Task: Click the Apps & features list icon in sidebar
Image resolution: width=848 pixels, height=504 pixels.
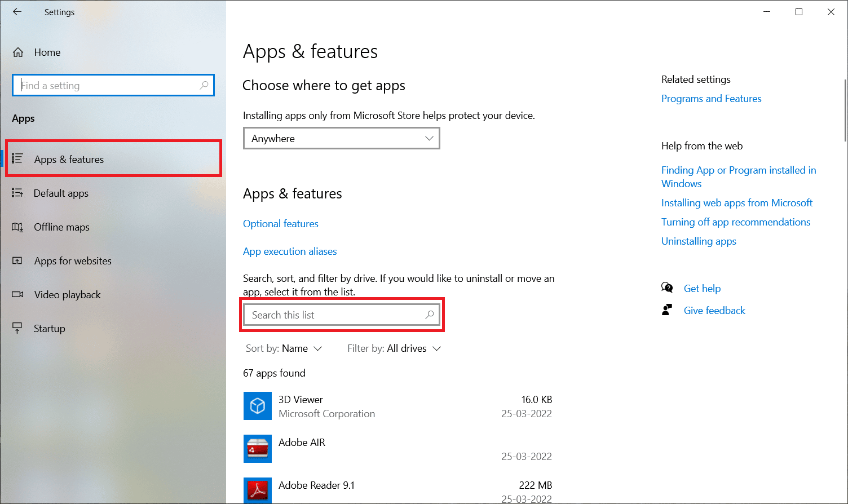Action: pos(17,159)
